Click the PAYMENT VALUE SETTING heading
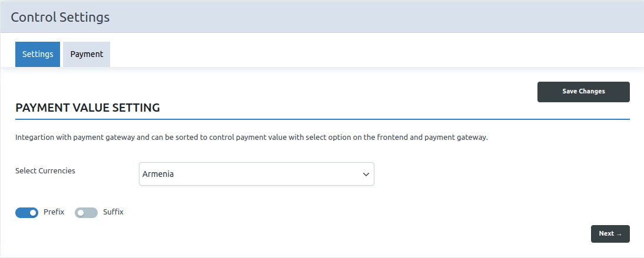The height and width of the screenshot is (258, 644). (88, 108)
